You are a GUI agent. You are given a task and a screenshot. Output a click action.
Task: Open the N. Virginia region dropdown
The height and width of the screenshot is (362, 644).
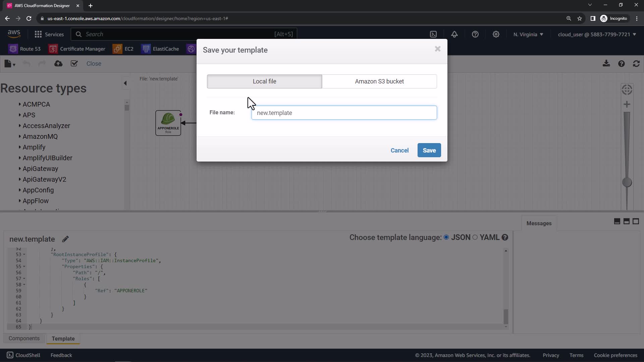528,34
